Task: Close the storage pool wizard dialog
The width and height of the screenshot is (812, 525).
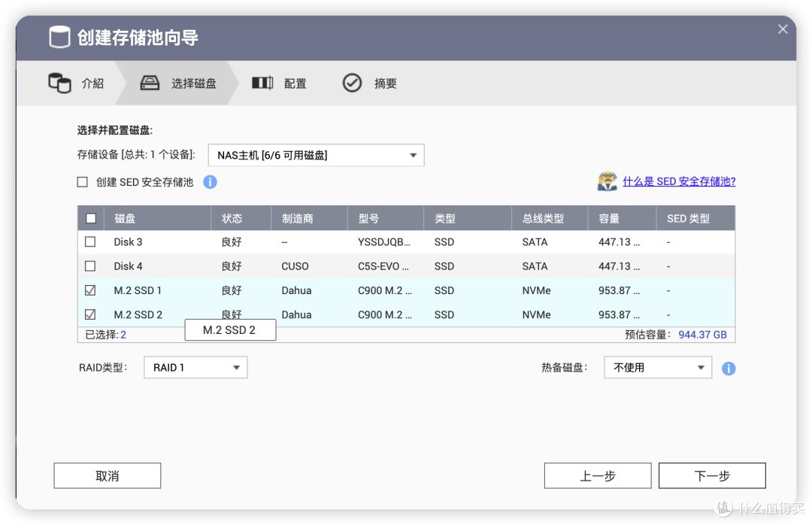Action: [783, 29]
